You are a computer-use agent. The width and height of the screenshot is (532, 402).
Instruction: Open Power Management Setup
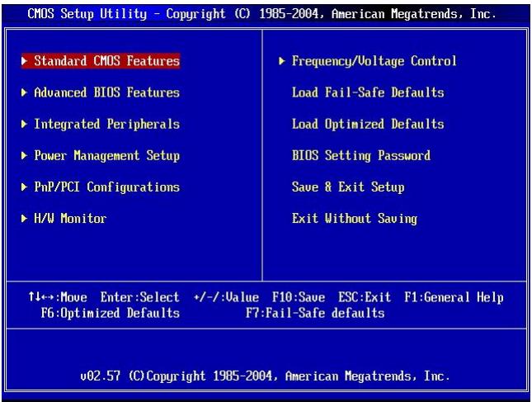pos(106,156)
